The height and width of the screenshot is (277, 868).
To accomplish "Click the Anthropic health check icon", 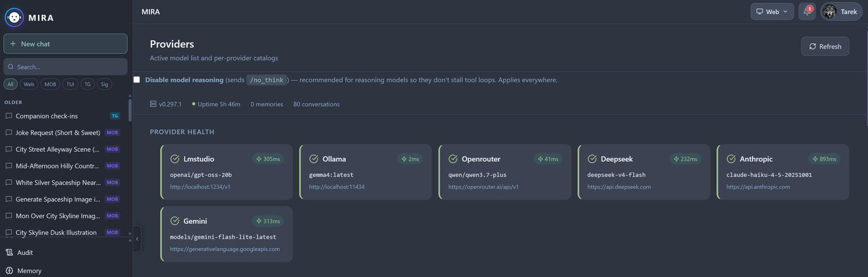I will coord(731,159).
